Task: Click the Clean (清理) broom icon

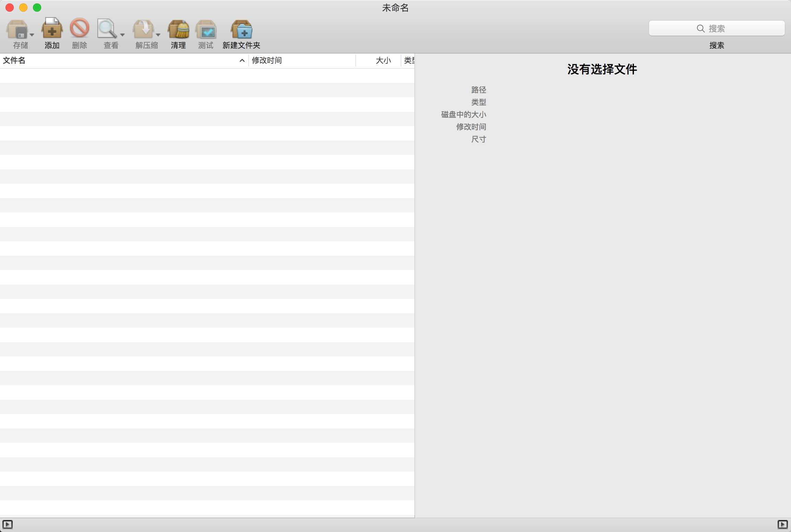Action: tap(178, 29)
